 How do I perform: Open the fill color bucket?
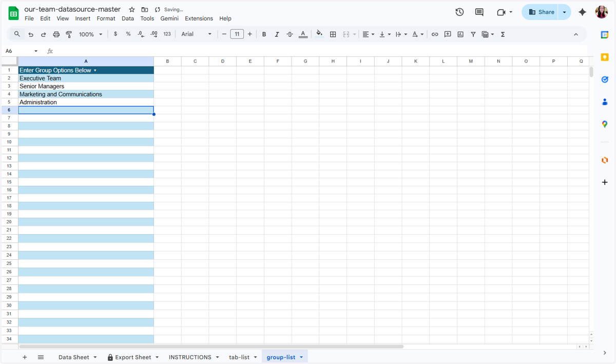click(x=319, y=34)
